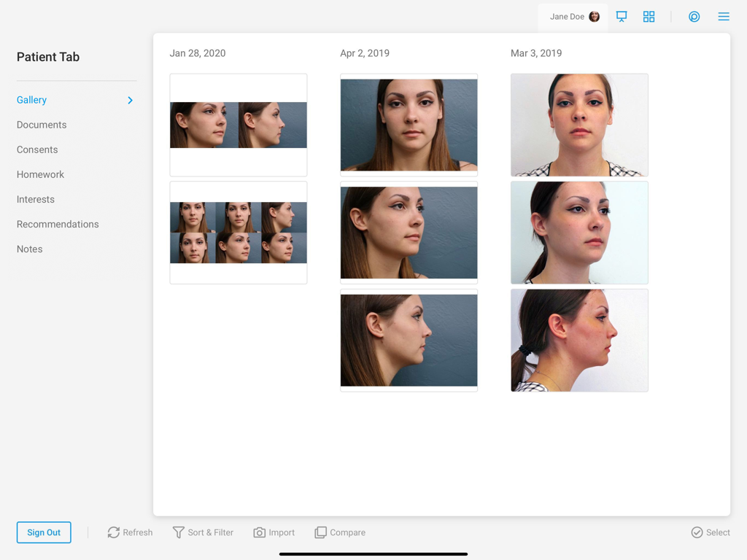This screenshot has width=747, height=560.
Task: Switch to the Documents tab
Action: [x=42, y=125]
